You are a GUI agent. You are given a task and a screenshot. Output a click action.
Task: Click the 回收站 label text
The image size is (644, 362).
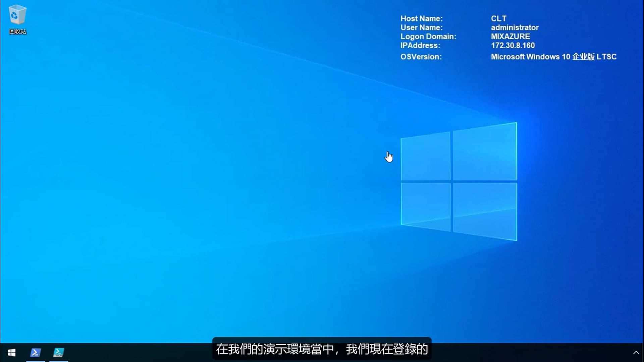coord(17,32)
